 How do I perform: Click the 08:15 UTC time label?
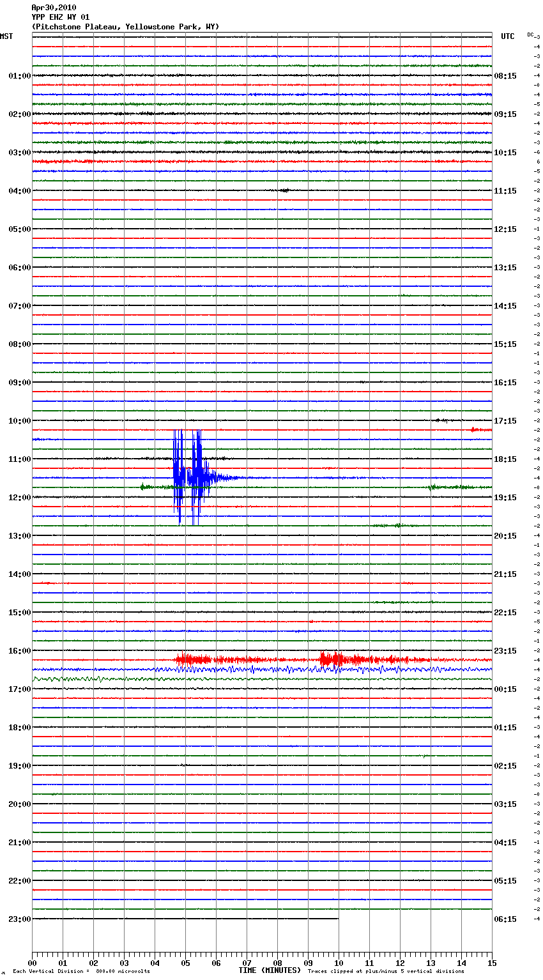[505, 76]
